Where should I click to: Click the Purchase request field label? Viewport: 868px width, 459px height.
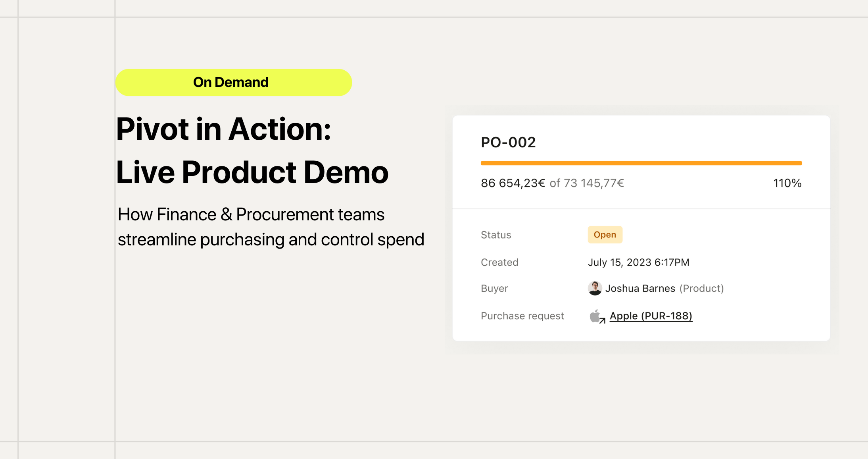pos(522,316)
